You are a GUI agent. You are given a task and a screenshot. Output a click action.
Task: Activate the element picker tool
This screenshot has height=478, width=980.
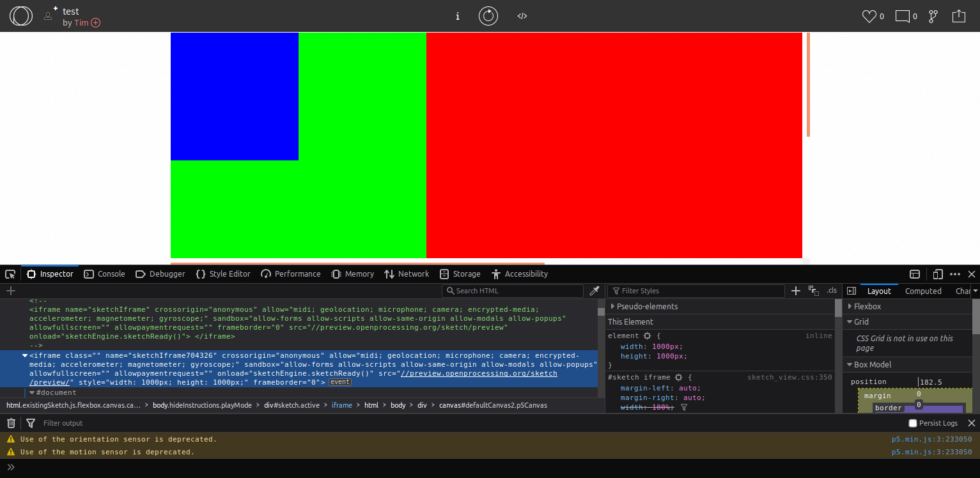pyautogui.click(x=10, y=274)
